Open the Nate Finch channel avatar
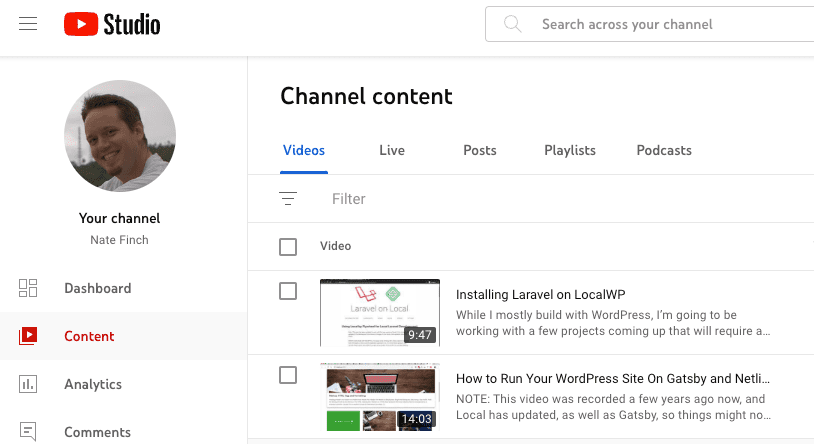The height and width of the screenshot is (444, 814). pyautogui.click(x=120, y=136)
